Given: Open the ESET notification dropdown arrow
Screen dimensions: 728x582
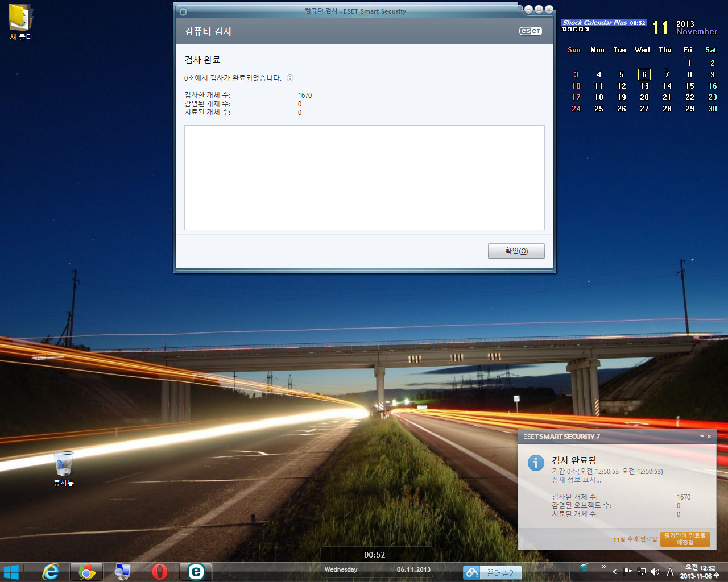Looking at the screenshot, I should 702,436.
